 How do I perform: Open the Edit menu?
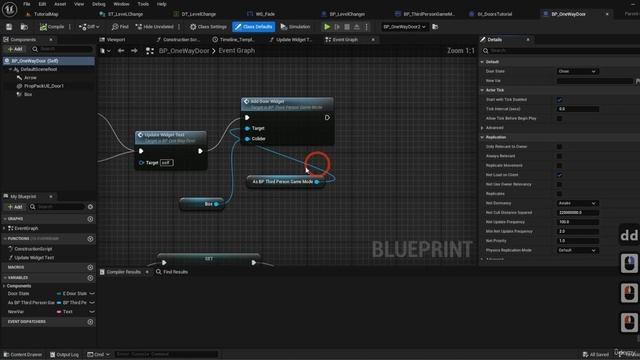pos(42,4)
